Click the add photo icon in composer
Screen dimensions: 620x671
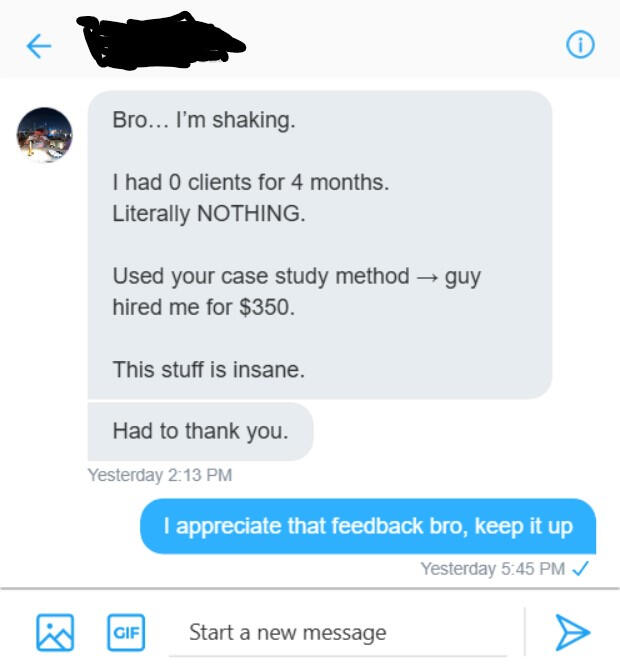(55, 632)
